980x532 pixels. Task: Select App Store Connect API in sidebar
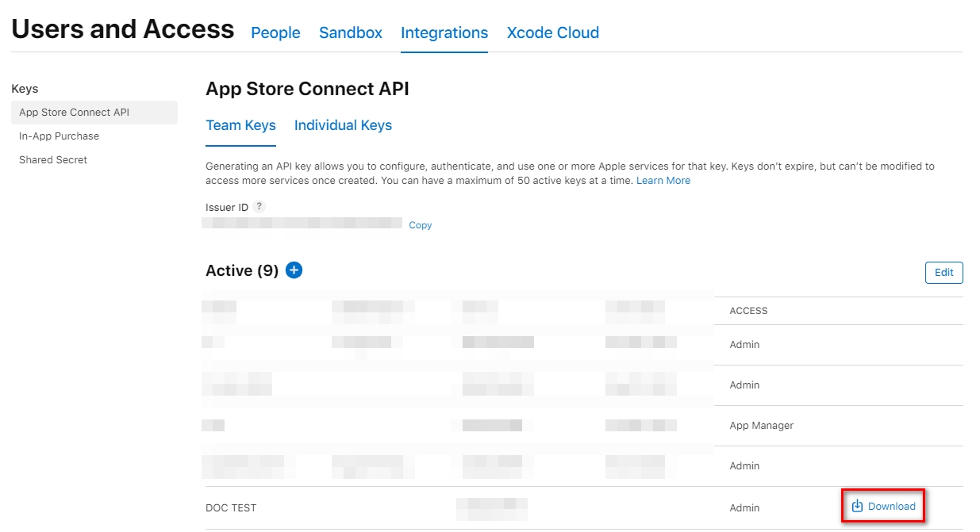click(74, 113)
